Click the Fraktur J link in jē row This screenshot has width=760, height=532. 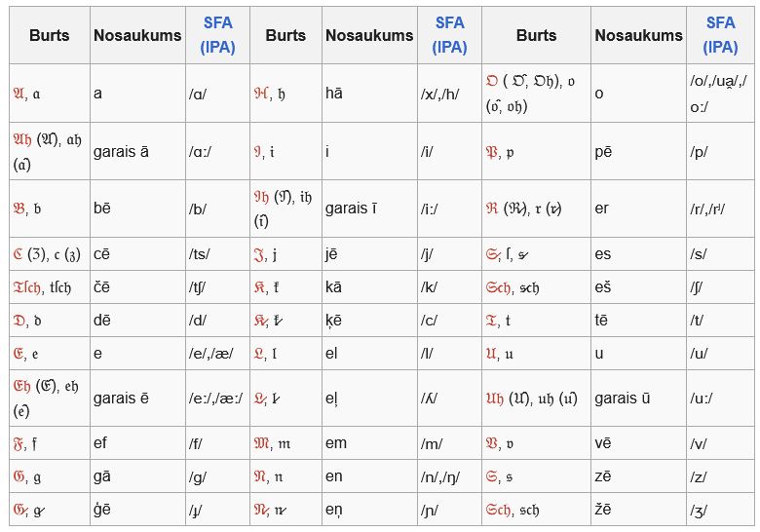tap(260, 253)
